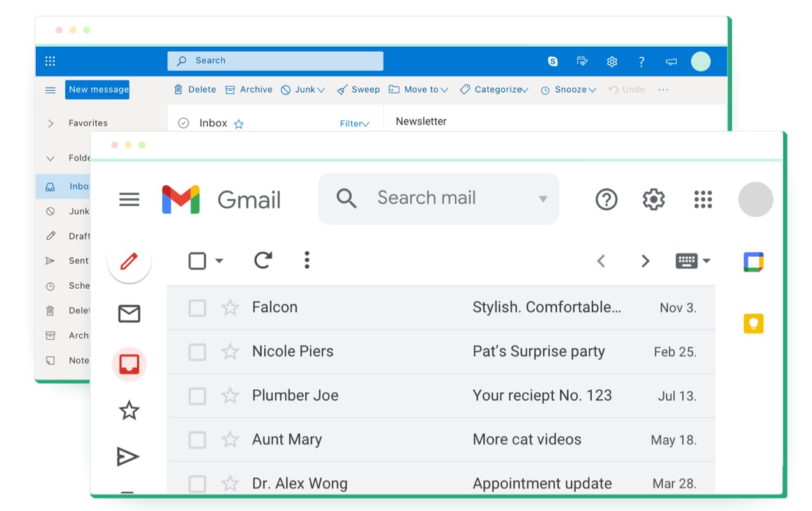Image resolution: width=812 pixels, height=511 pixels.
Task: Open the select-all dropdown arrow
Action: tap(220, 261)
